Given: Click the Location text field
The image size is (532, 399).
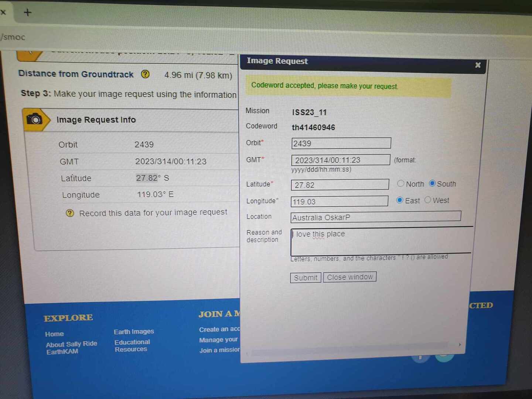Looking at the screenshot, I should point(375,217).
